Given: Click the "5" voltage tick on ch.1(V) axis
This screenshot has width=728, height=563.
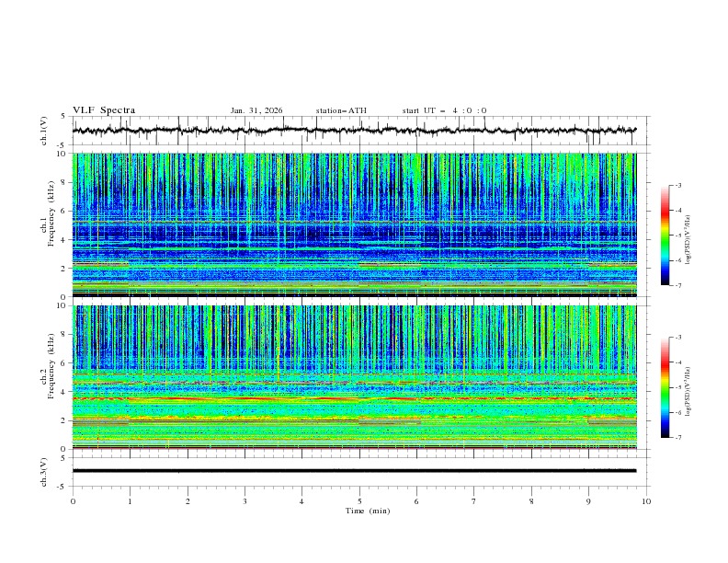Looking at the screenshot, I should (x=63, y=117).
